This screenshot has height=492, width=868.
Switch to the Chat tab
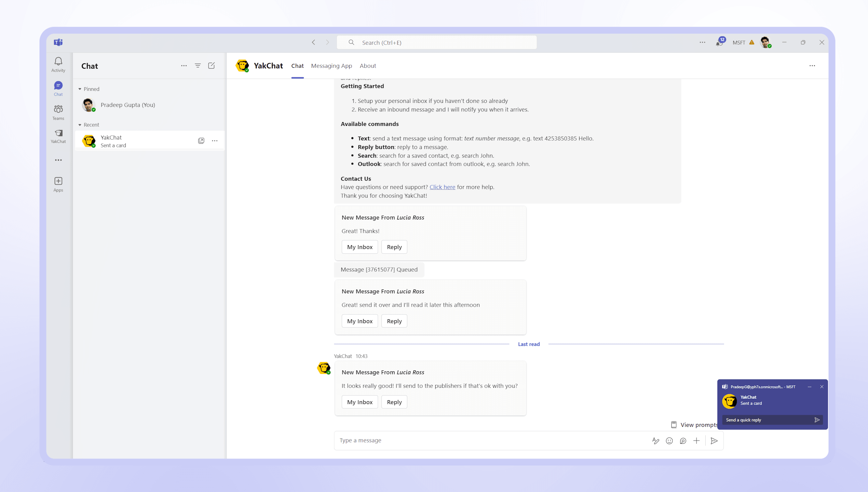297,66
